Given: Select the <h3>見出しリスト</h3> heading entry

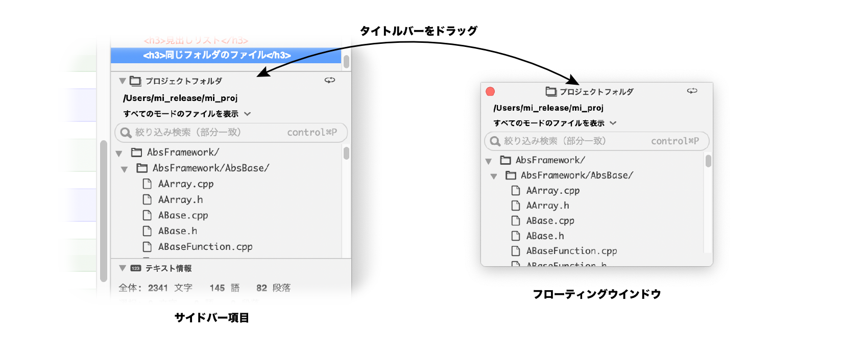Looking at the screenshot, I should pyautogui.click(x=196, y=40).
